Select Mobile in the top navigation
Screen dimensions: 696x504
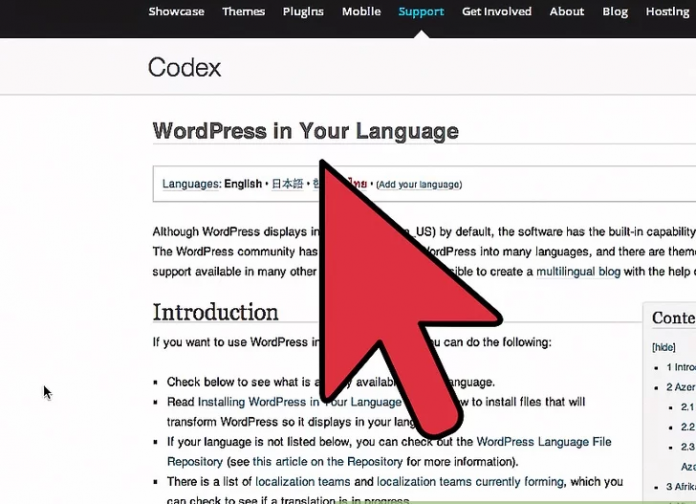click(361, 12)
